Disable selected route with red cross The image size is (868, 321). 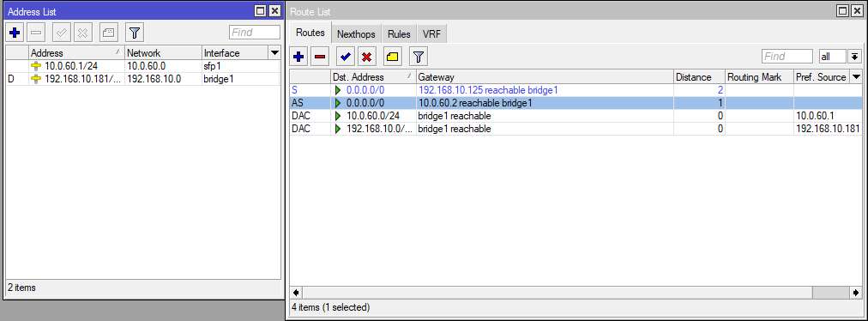[366, 57]
